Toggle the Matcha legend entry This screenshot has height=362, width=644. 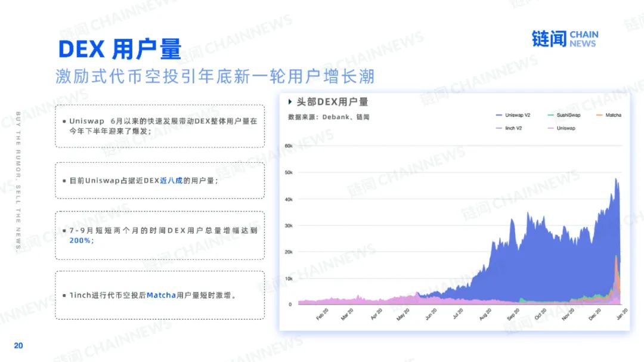(609, 115)
